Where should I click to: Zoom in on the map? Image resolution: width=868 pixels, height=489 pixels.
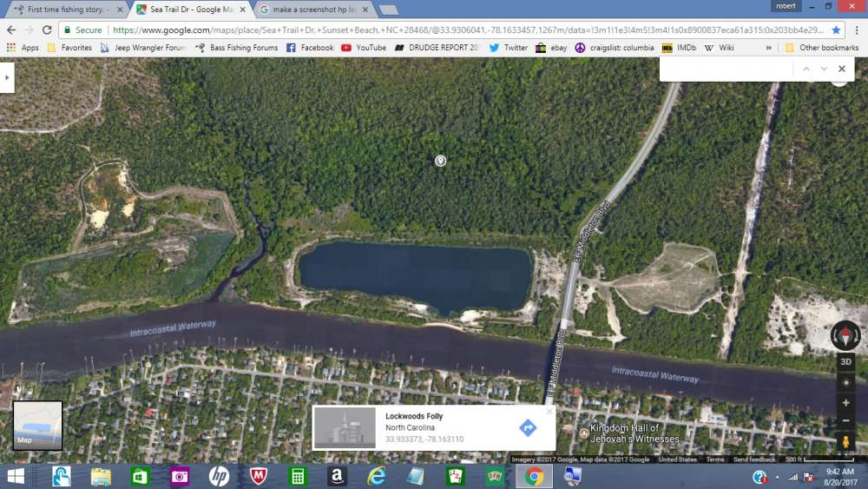pos(845,403)
